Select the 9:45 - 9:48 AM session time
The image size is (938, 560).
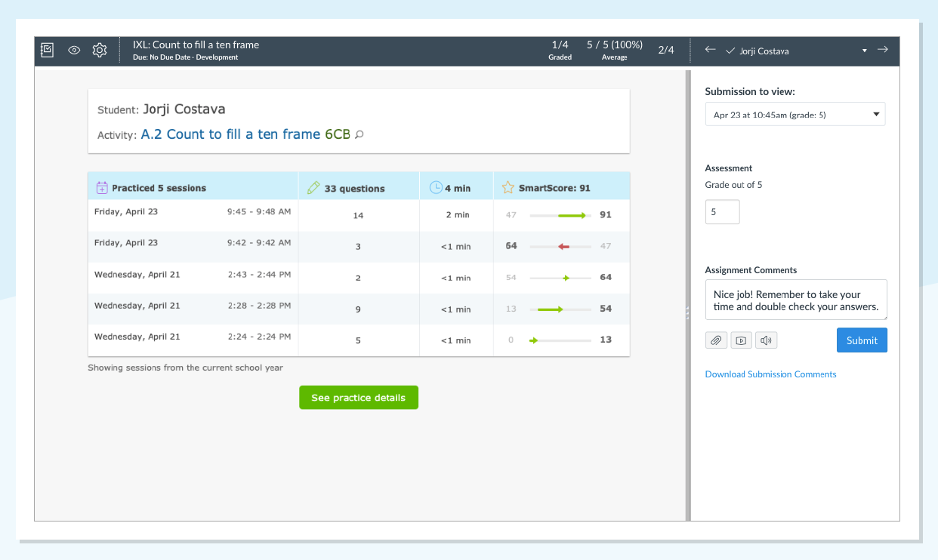pos(259,212)
